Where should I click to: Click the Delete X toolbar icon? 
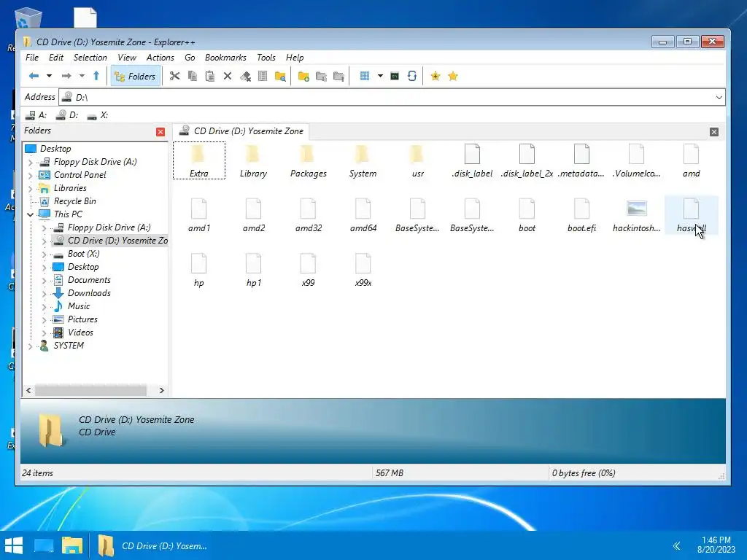pyautogui.click(x=228, y=76)
